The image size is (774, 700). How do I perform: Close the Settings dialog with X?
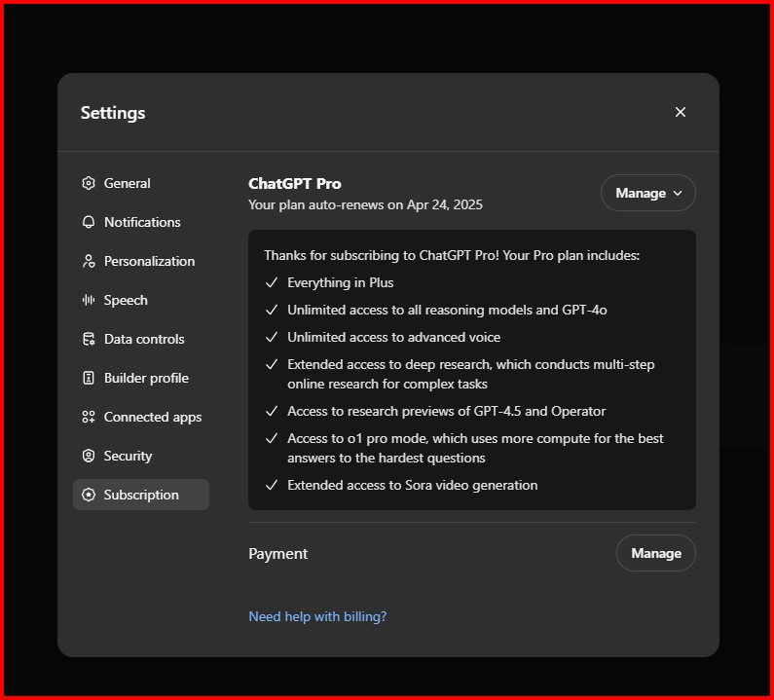point(681,112)
